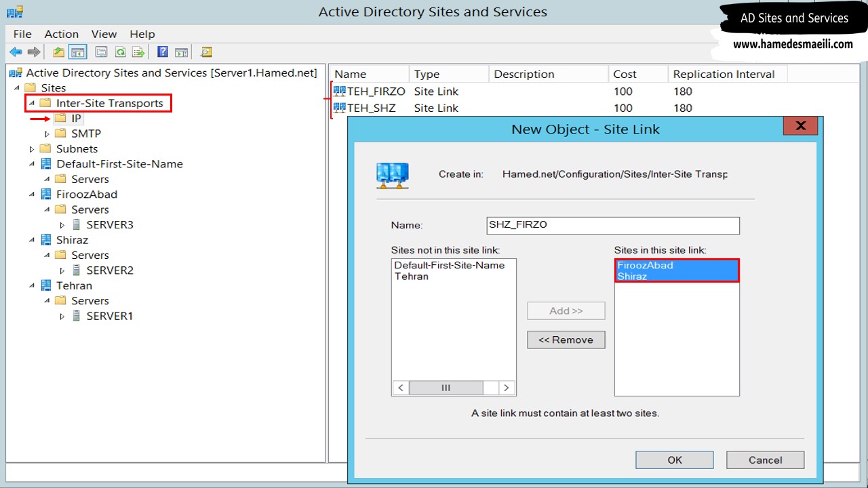This screenshot has height=488, width=868.
Task: Sort by the Name column header
Action: tap(370, 74)
